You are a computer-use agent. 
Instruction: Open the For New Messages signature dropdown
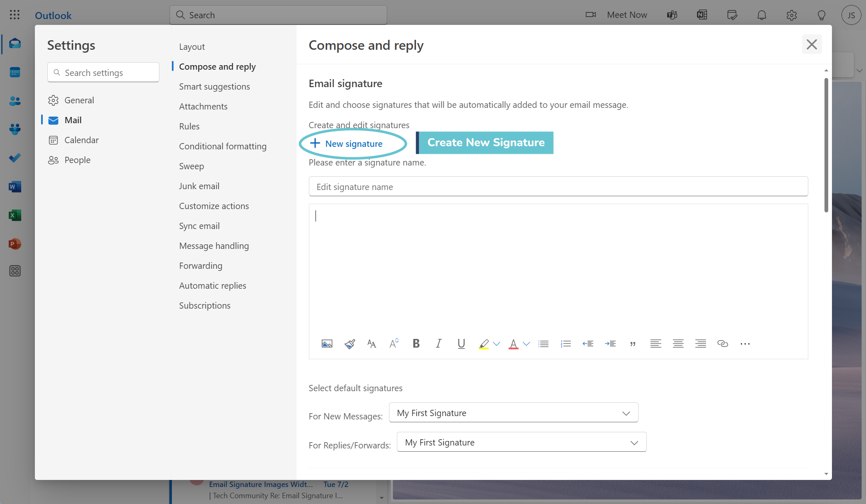pos(514,413)
